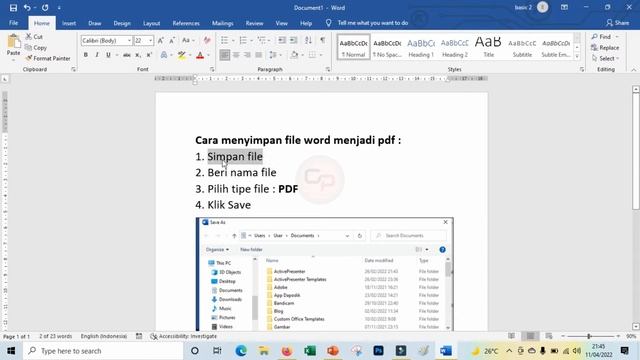
Task: Center the paragraph text
Action: click(236, 55)
